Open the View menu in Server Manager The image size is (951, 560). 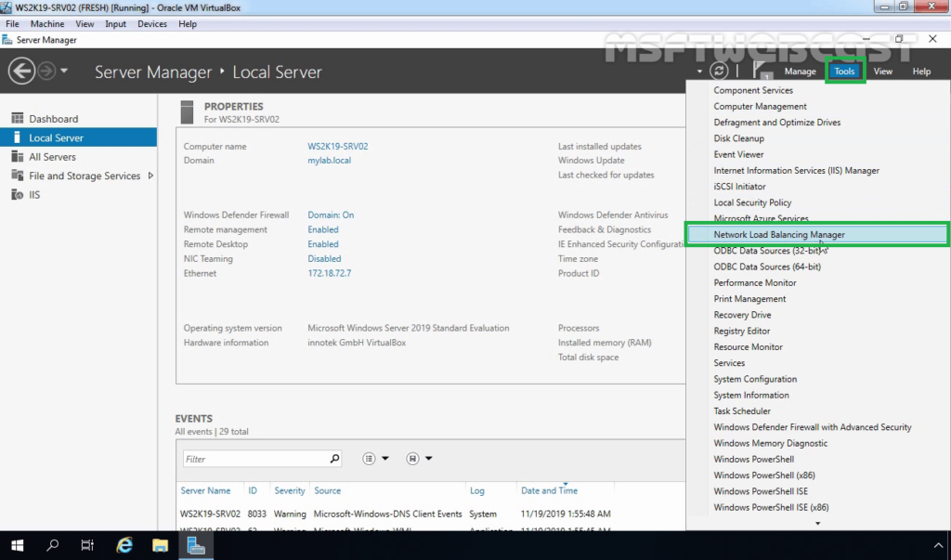click(x=882, y=71)
